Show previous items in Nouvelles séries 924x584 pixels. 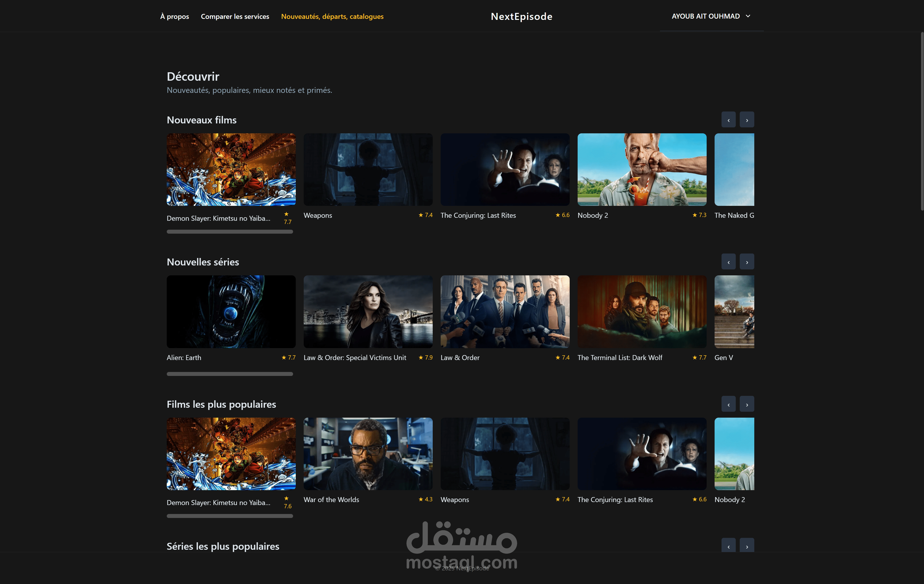728,262
